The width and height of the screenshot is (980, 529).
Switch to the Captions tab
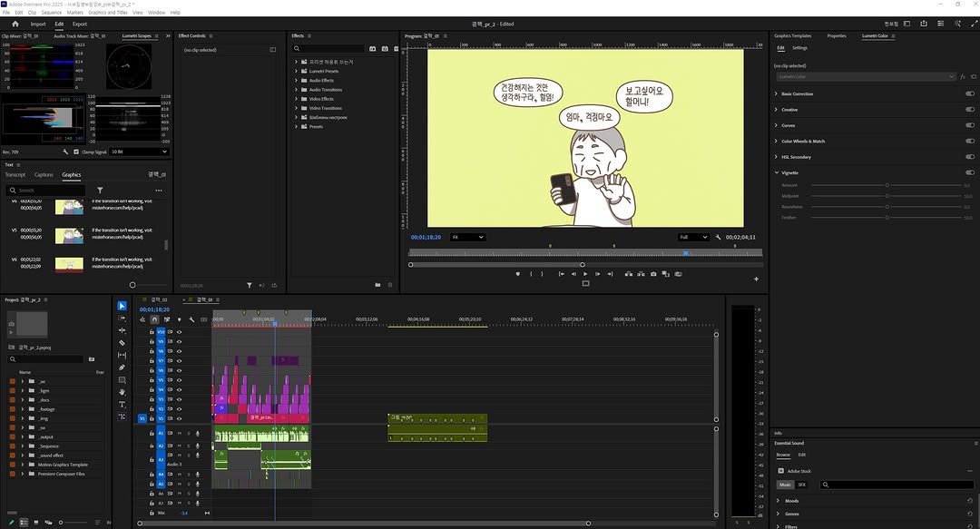click(x=44, y=175)
